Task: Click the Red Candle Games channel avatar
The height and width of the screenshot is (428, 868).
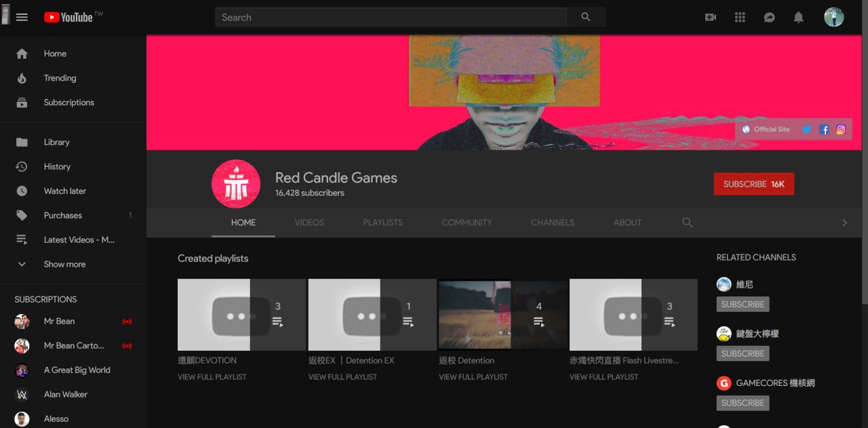Action: (x=236, y=184)
